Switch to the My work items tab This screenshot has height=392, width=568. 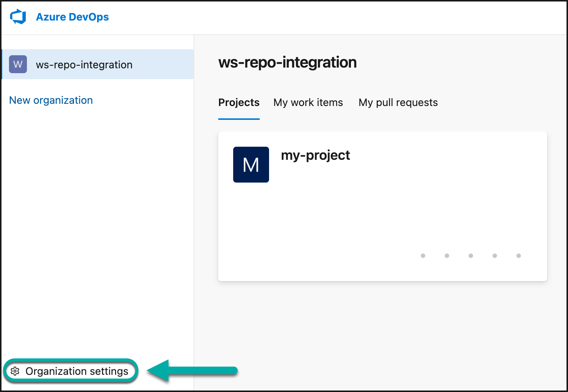click(308, 102)
